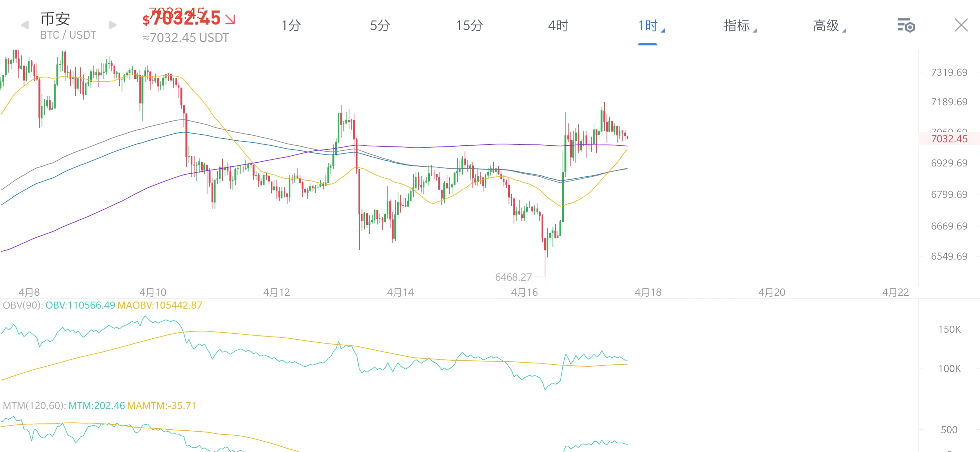Close the chart view with X
The height and width of the screenshot is (452, 980).
pos(961,25)
